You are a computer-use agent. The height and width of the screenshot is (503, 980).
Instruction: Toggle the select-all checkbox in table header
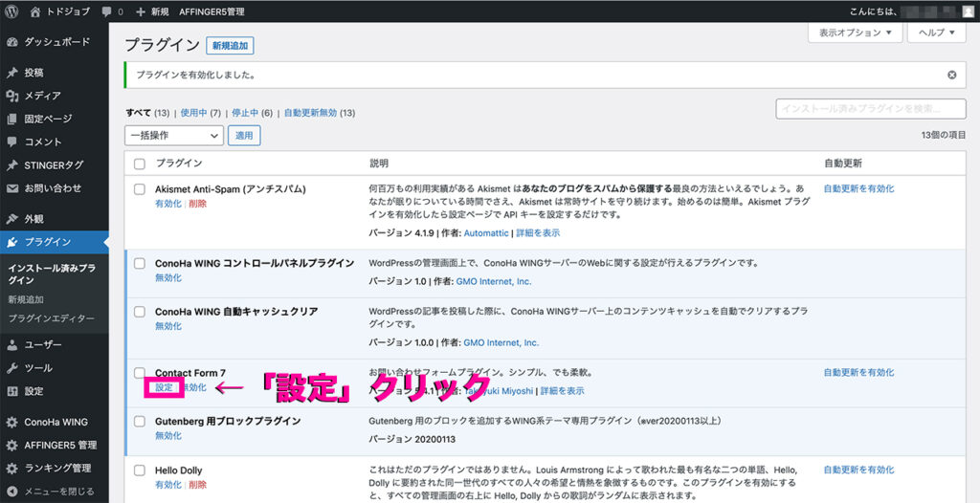tap(140, 164)
